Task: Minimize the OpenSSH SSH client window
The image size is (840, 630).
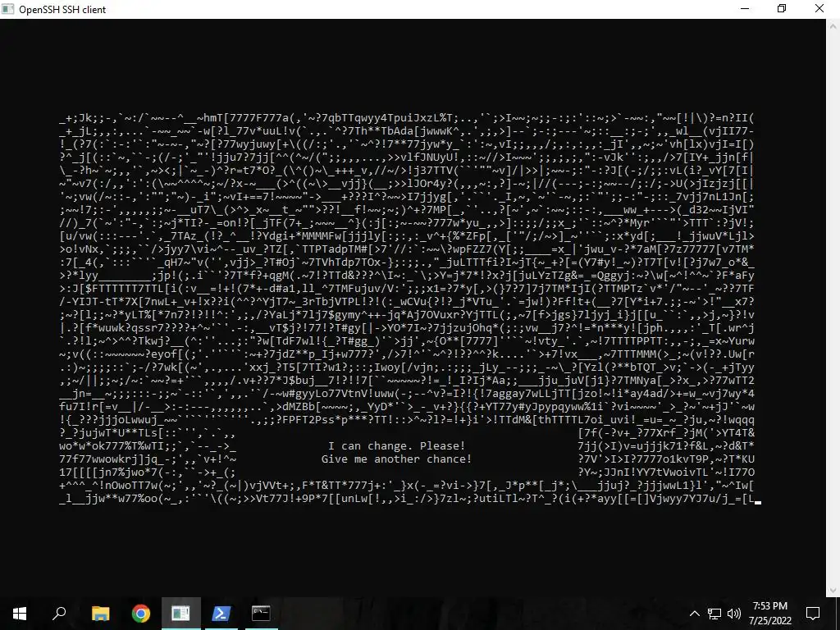Action: pyautogui.click(x=745, y=8)
